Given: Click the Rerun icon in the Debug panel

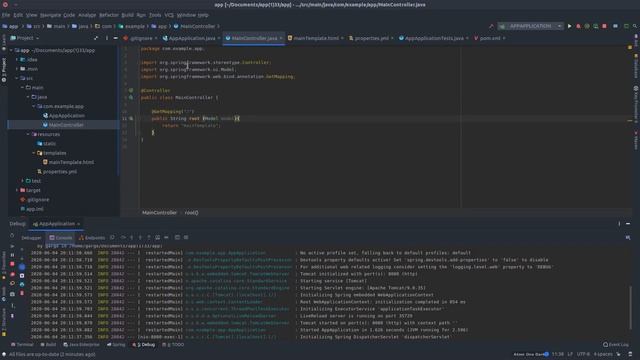Looking at the screenshot, I should [12, 236].
